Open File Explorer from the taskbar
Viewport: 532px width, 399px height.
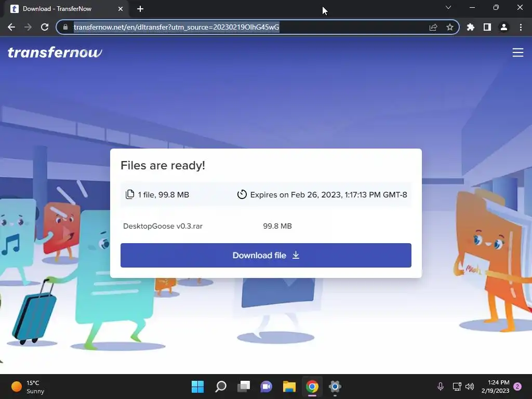click(289, 387)
